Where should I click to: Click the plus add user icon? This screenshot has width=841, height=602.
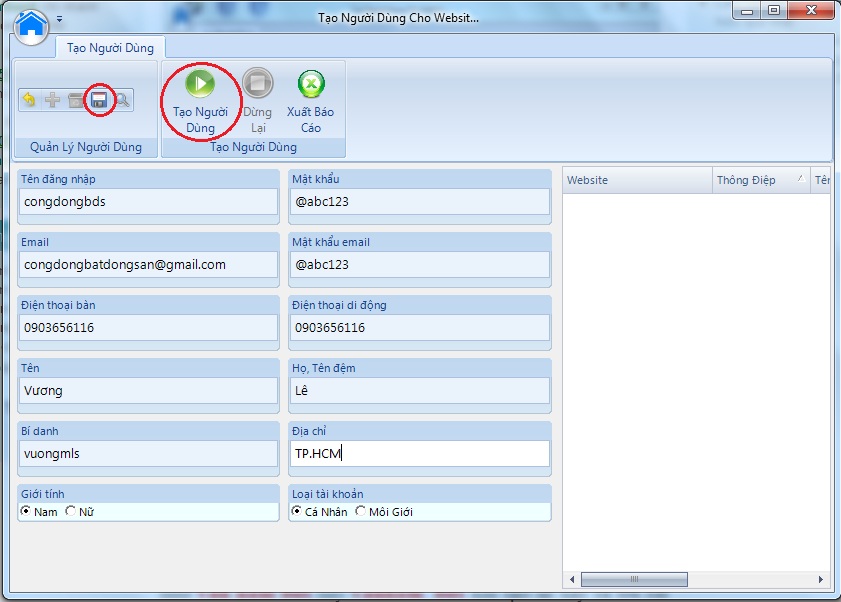tap(53, 100)
